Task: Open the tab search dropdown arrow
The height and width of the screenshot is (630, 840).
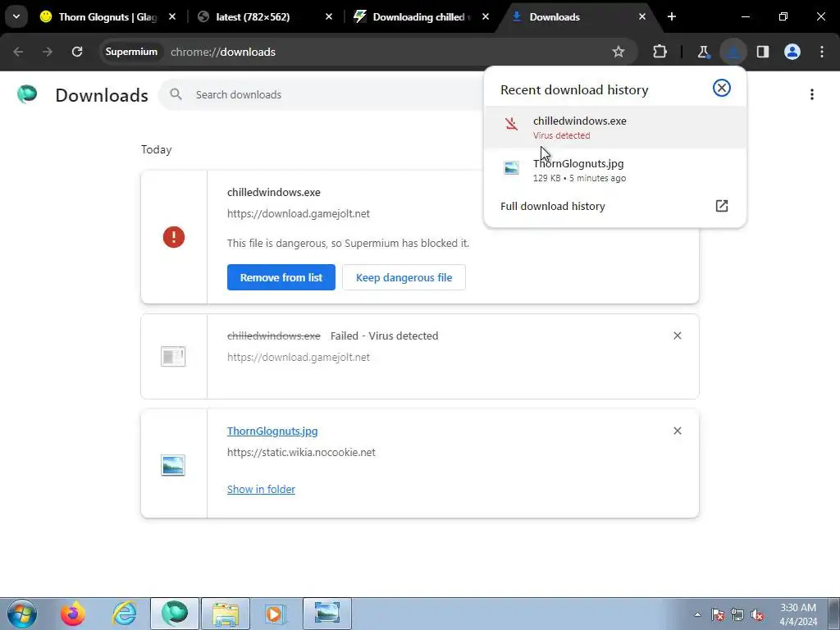Action: 16,16
